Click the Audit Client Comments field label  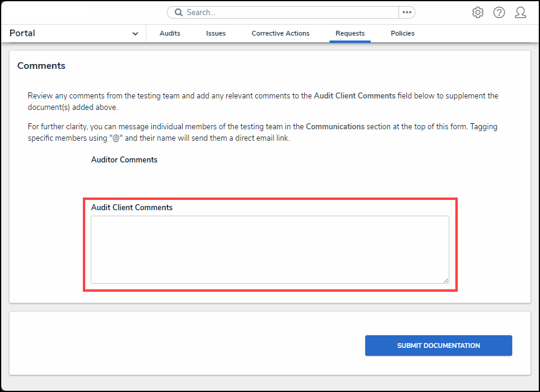[x=132, y=208]
